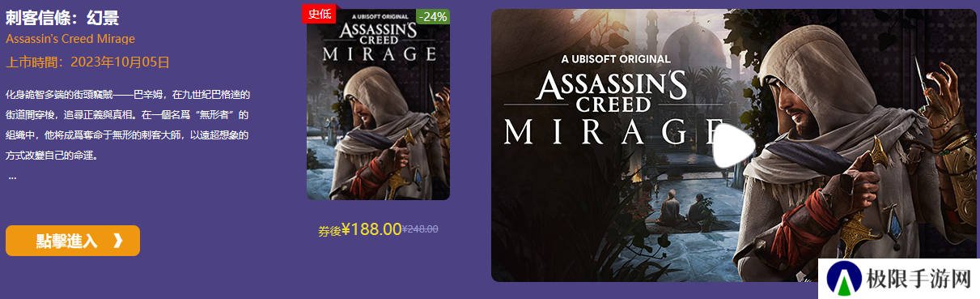980x299 pixels.
Task: Click the red 史低 badge on cover
Action: tap(320, 15)
